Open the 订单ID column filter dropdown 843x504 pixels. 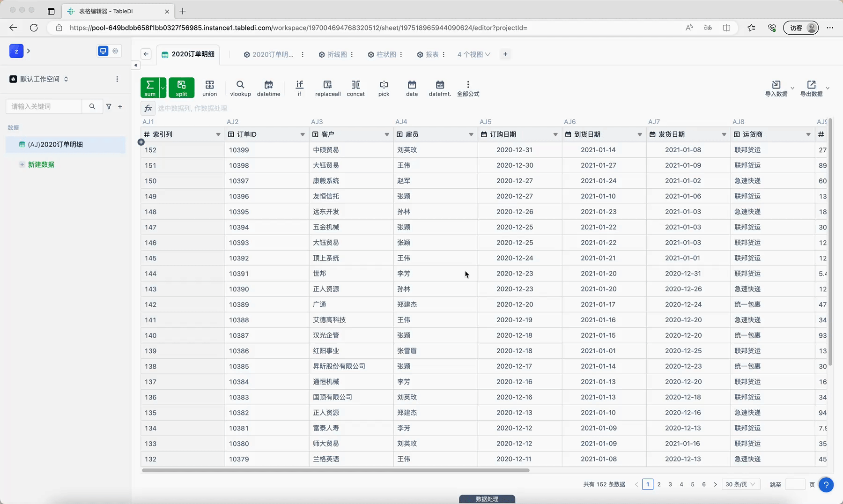pyautogui.click(x=303, y=134)
